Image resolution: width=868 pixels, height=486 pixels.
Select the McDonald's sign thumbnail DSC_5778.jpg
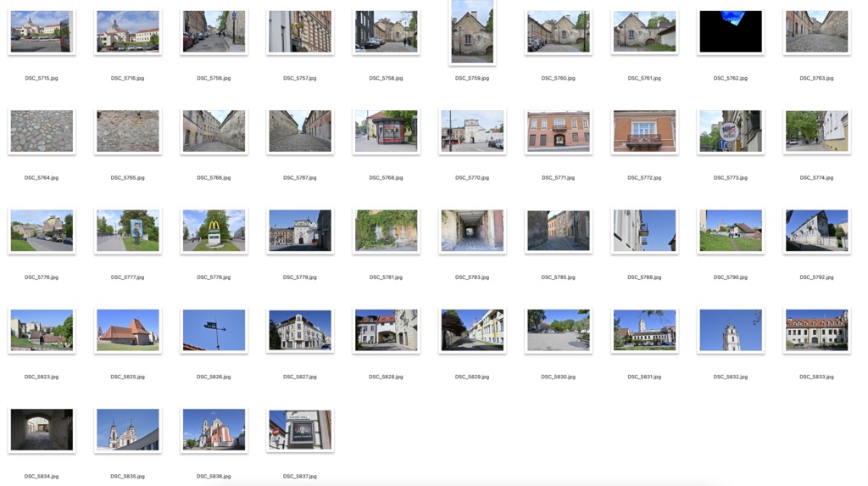click(x=214, y=231)
